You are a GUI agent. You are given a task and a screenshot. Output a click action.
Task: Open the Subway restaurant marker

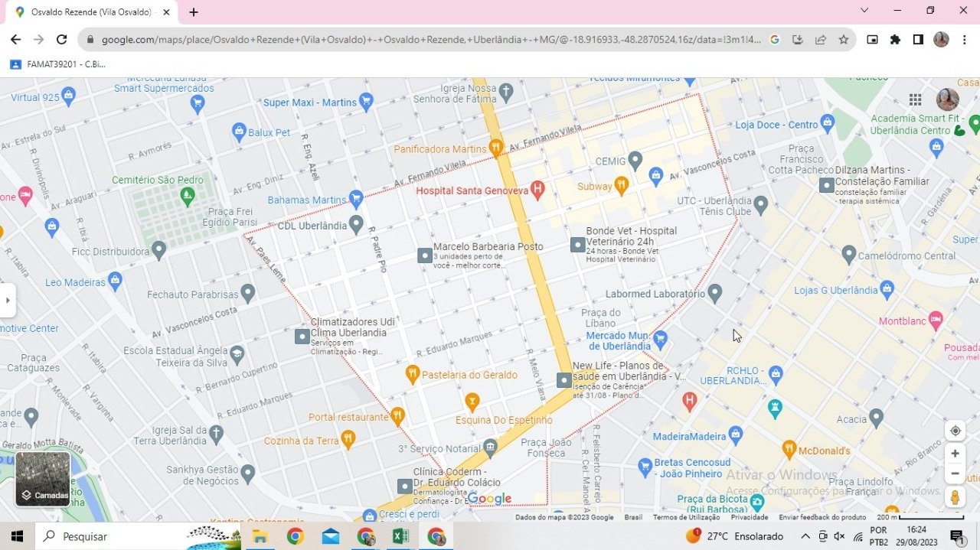pyautogui.click(x=621, y=184)
